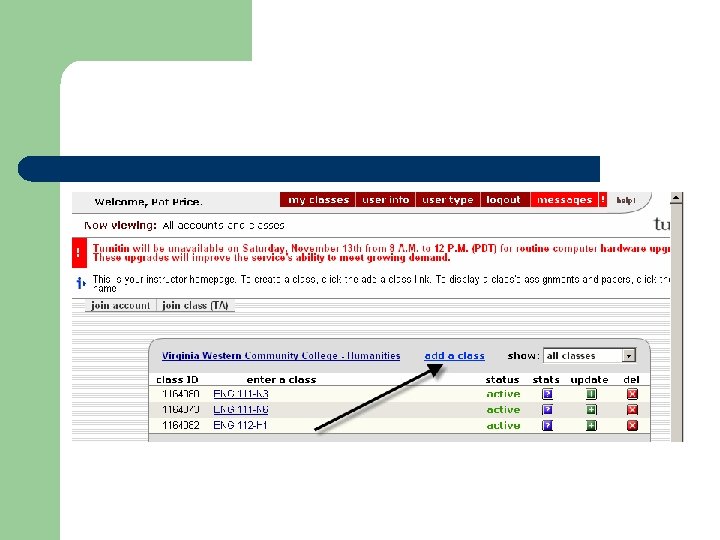The height and width of the screenshot is (540, 720).
Task: Click the blue info icon beside instructor homepage text
Action: [81, 283]
